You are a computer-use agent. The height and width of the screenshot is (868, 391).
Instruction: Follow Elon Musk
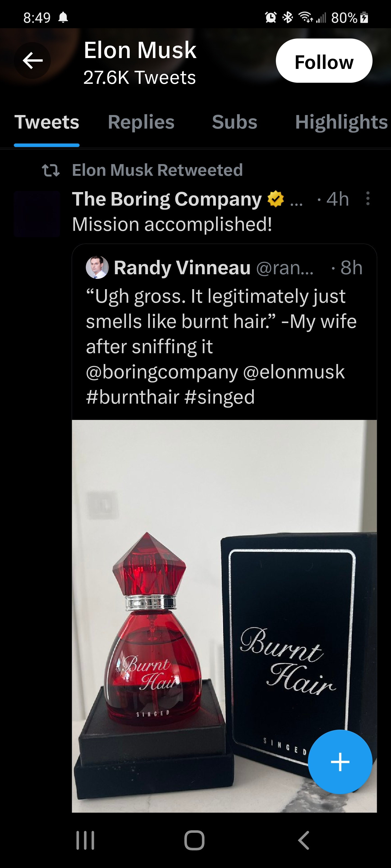click(324, 61)
